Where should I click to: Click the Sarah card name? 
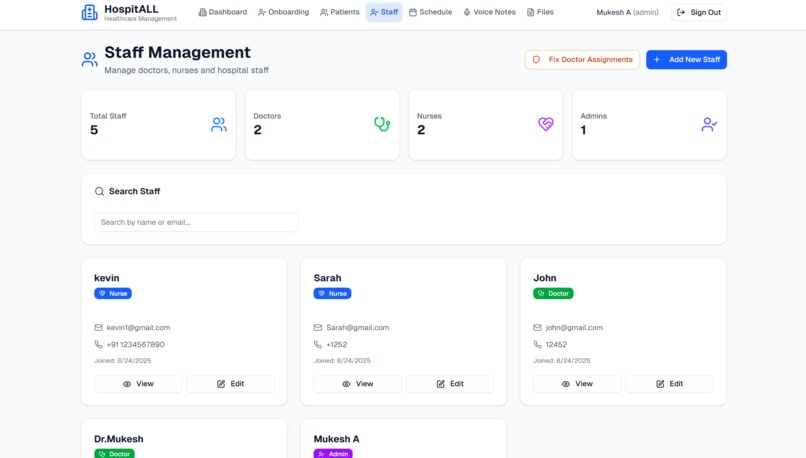pyautogui.click(x=327, y=278)
